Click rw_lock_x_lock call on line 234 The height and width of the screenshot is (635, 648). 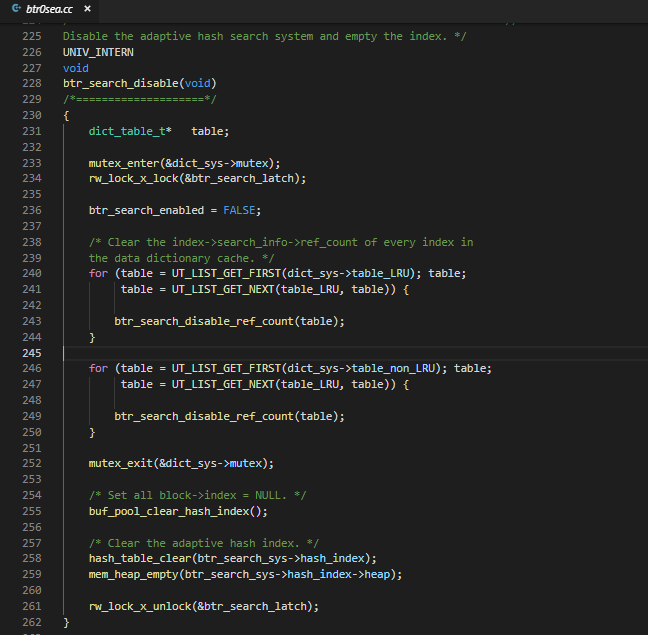tap(133, 178)
